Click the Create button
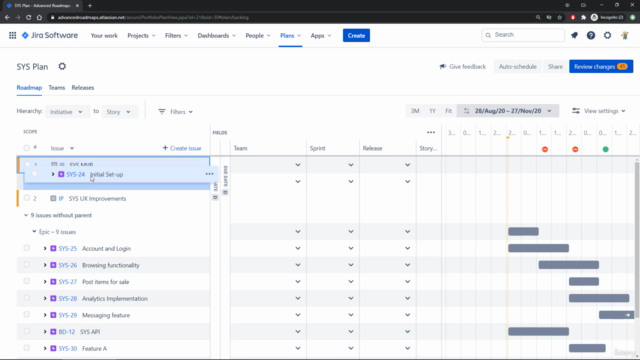The width and height of the screenshot is (640, 360). tap(356, 36)
